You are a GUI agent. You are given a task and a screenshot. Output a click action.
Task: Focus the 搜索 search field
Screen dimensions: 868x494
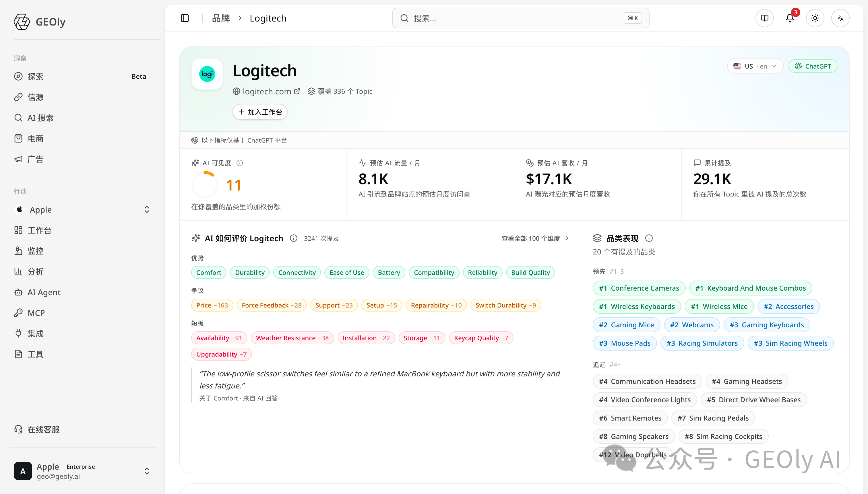521,18
